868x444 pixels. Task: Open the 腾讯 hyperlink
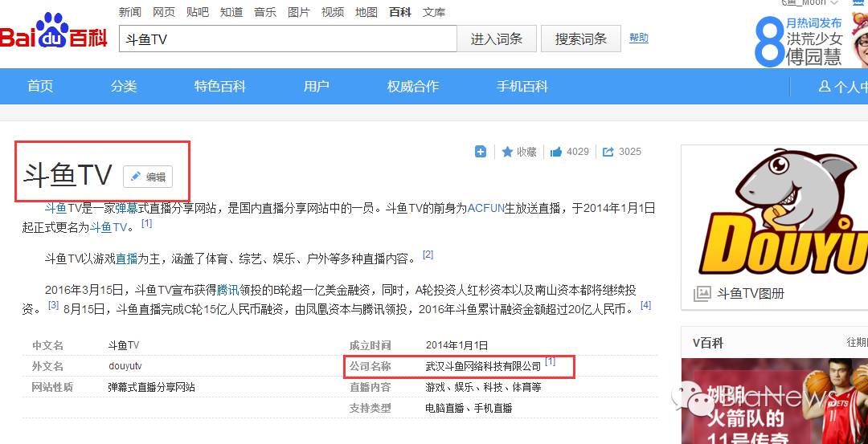(227, 289)
